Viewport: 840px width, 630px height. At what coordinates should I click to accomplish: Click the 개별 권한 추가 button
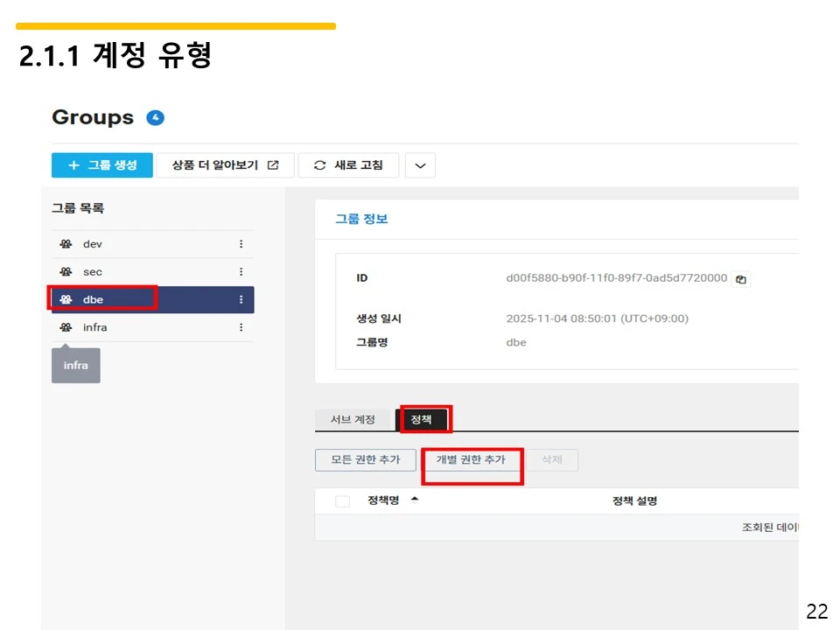point(472,459)
